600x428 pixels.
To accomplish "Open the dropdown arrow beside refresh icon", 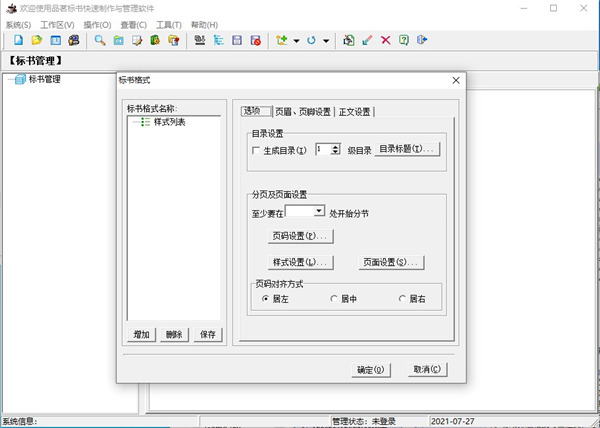I will (326, 41).
